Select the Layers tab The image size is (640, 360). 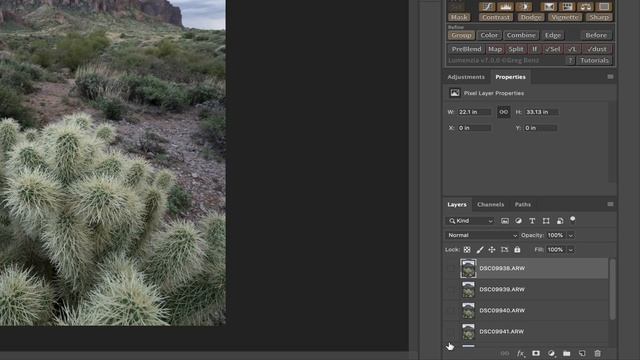pyautogui.click(x=457, y=204)
